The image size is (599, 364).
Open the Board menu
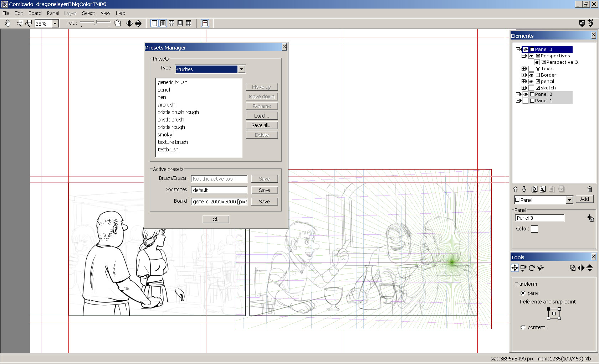pyautogui.click(x=35, y=13)
